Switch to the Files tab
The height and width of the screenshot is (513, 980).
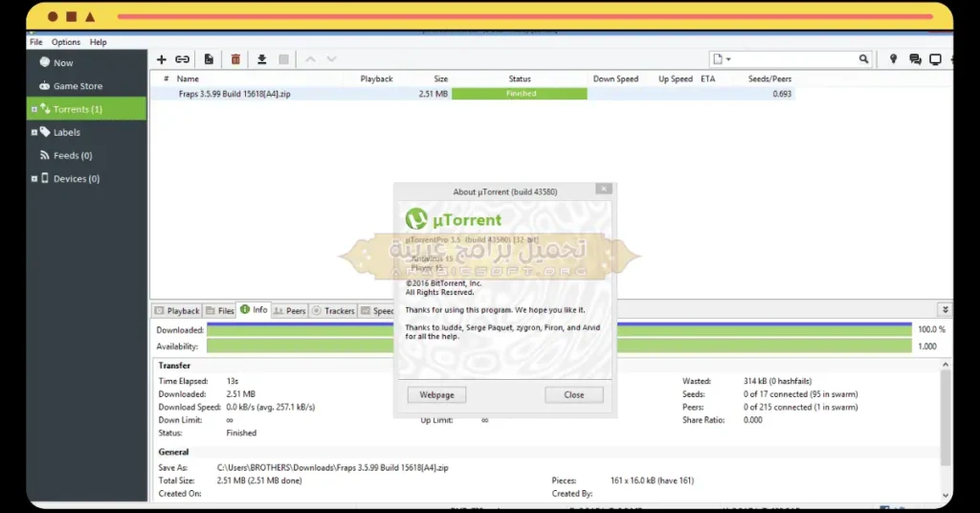[220, 310]
